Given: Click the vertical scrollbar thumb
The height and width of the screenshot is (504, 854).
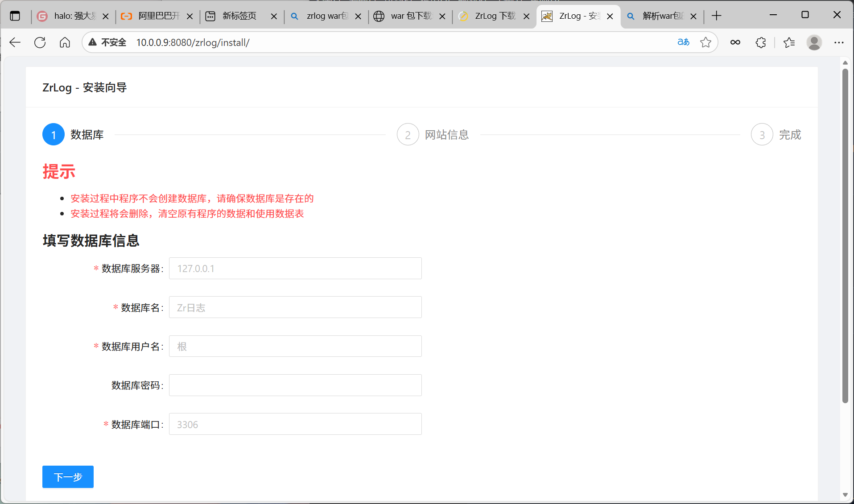Looking at the screenshot, I should [845, 235].
